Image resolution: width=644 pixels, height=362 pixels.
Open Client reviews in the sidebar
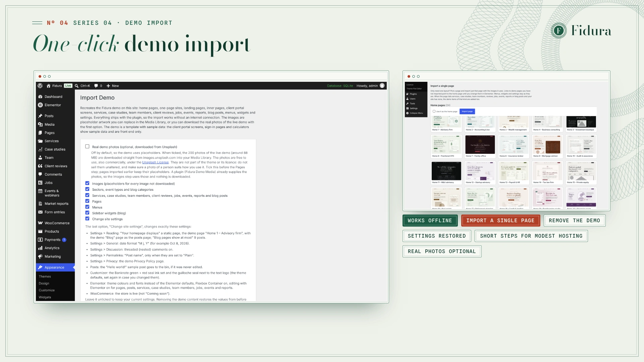pyautogui.click(x=55, y=166)
